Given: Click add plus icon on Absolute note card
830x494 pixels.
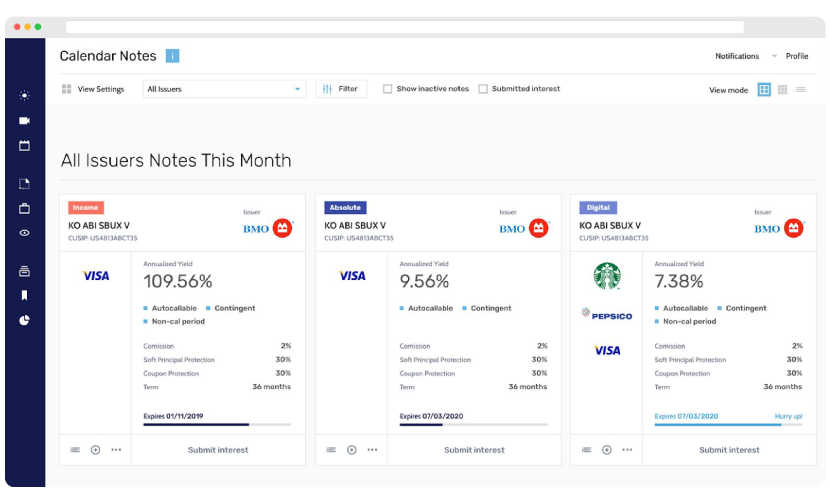Looking at the screenshot, I should tap(351, 450).
